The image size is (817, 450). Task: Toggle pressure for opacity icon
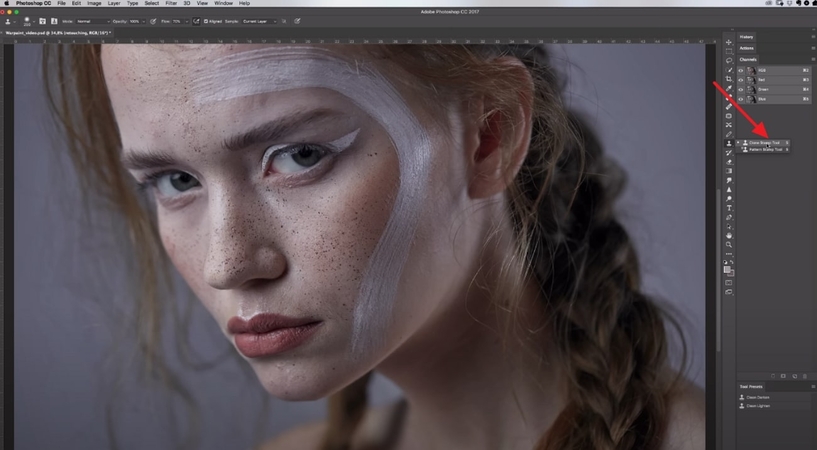[x=153, y=21]
